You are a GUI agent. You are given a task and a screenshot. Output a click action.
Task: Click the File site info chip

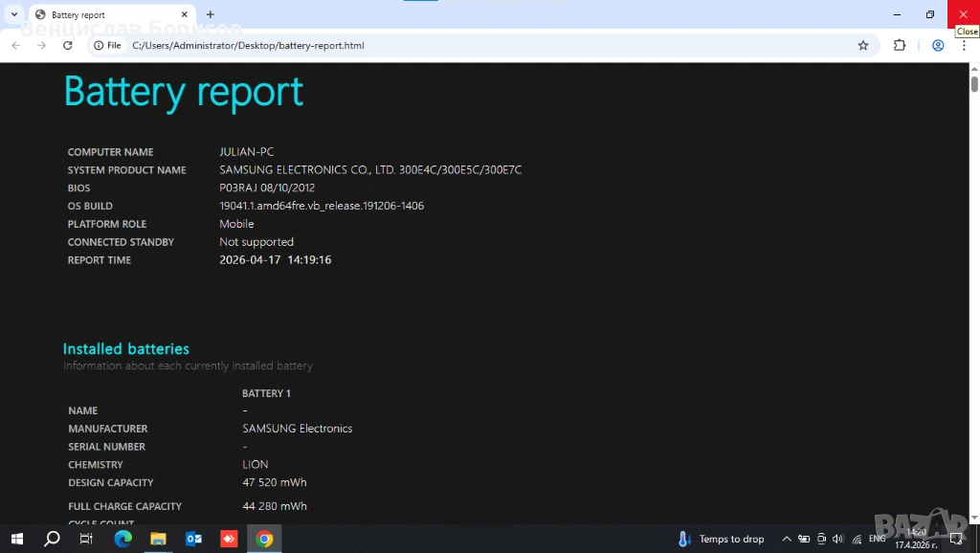click(108, 45)
